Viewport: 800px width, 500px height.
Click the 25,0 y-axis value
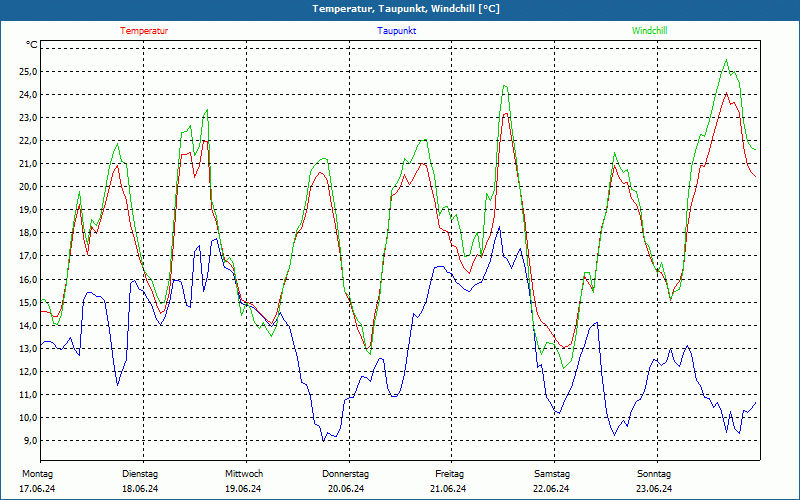pos(28,71)
